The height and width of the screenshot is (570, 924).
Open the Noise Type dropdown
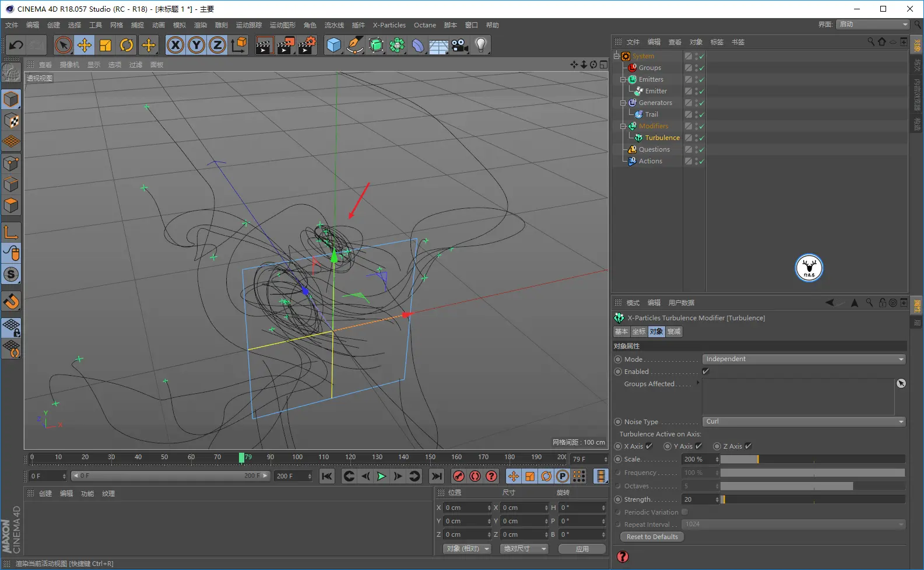tap(804, 422)
